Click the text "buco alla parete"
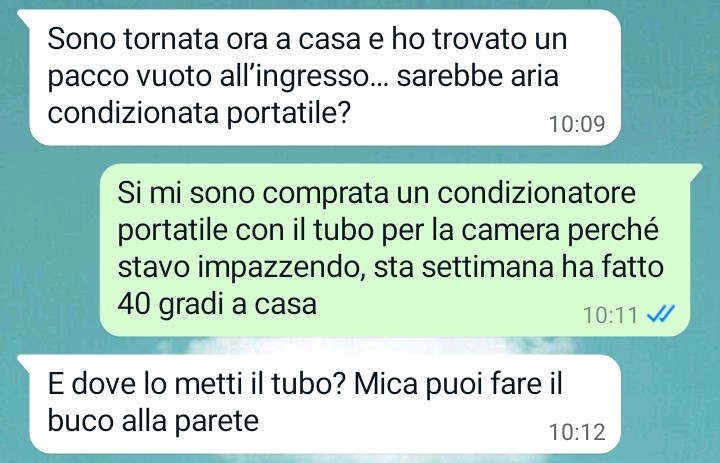 (153, 420)
